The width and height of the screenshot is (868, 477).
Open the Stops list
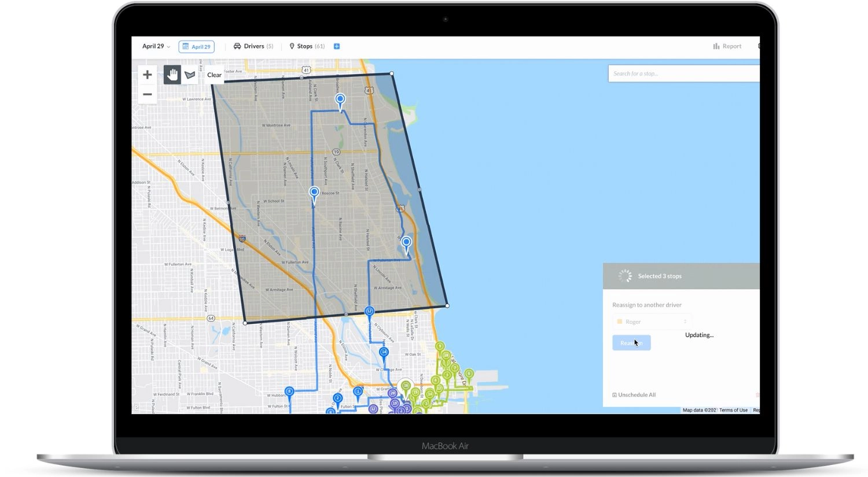pyautogui.click(x=307, y=46)
